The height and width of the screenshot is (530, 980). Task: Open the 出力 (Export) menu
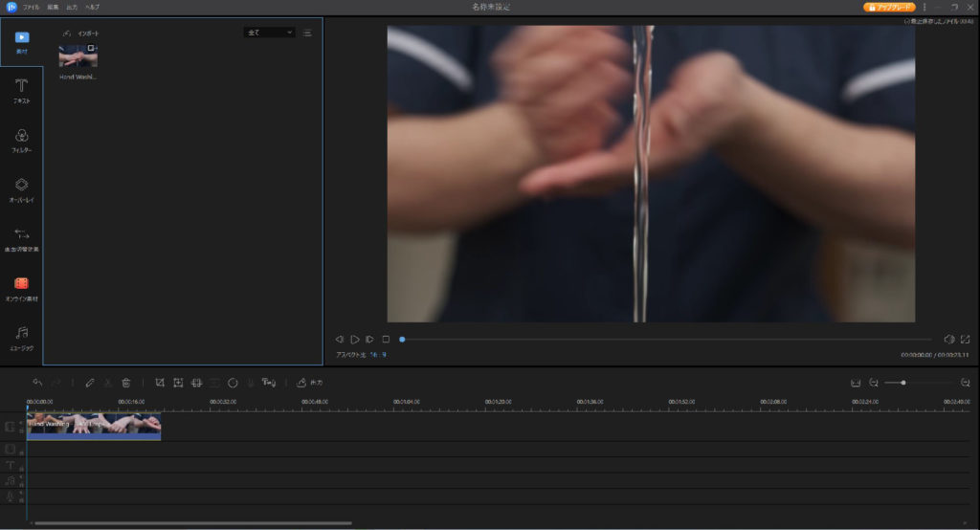coord(72,7)
